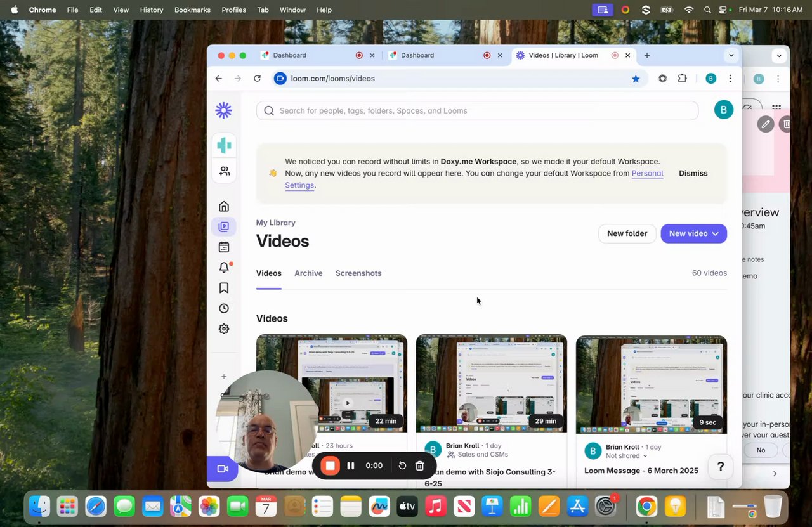The width and height of the screenshot is (812, 527).
Task: Open Brian demo with Siojo Consulting title
Action: pos(490,478)
